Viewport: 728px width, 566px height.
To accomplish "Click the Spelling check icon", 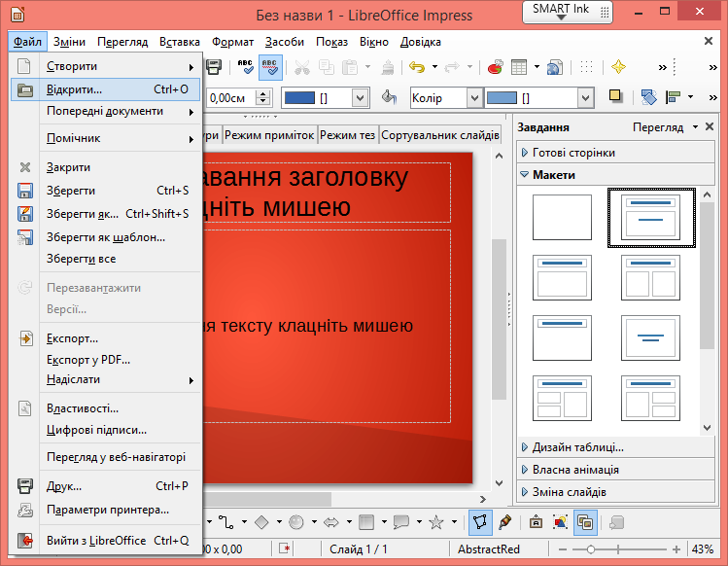I will click(x=245, y=67).
